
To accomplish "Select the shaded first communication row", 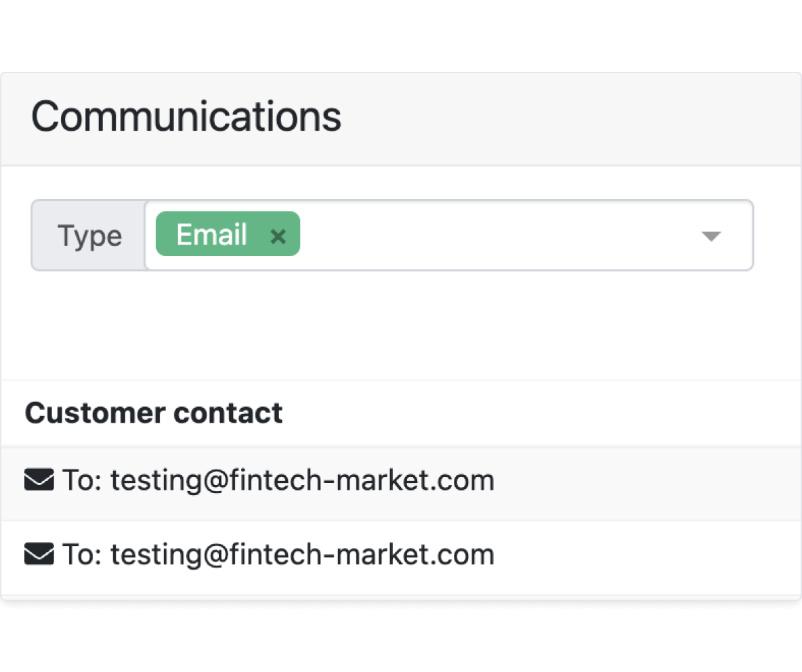I will click(401, 484).
